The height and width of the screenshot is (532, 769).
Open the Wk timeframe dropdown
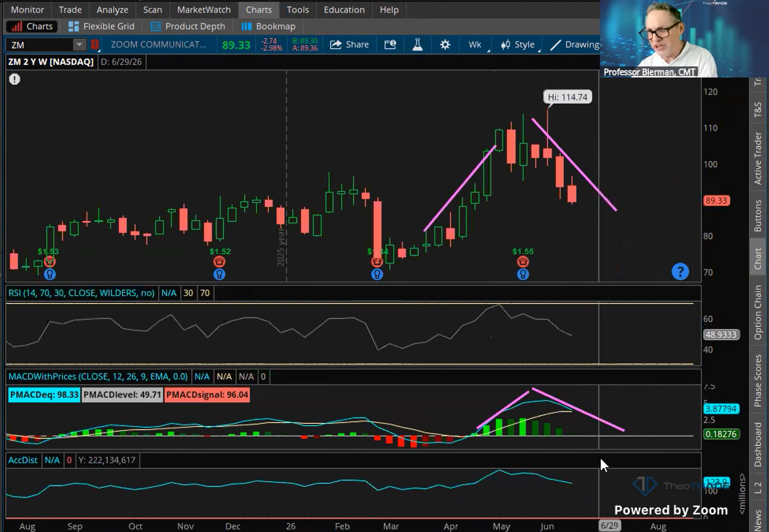pyautogui.click(x=476, y=45)
